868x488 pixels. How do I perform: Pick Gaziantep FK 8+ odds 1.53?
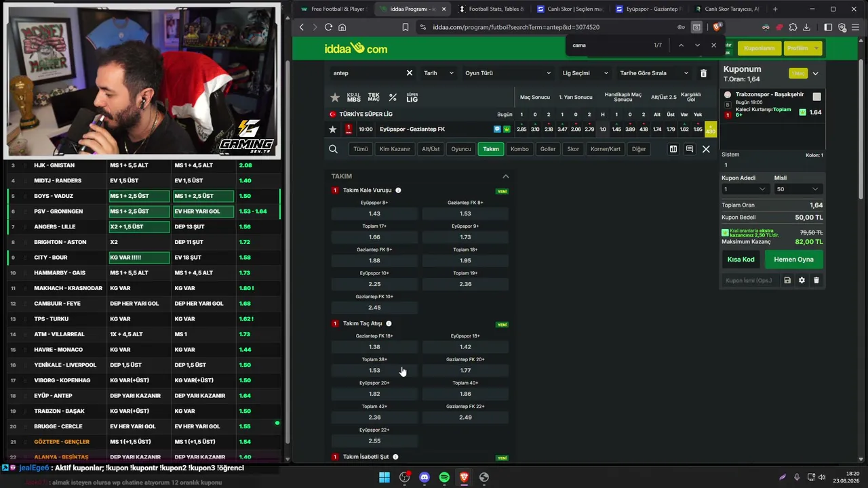(x=465, y=213)
